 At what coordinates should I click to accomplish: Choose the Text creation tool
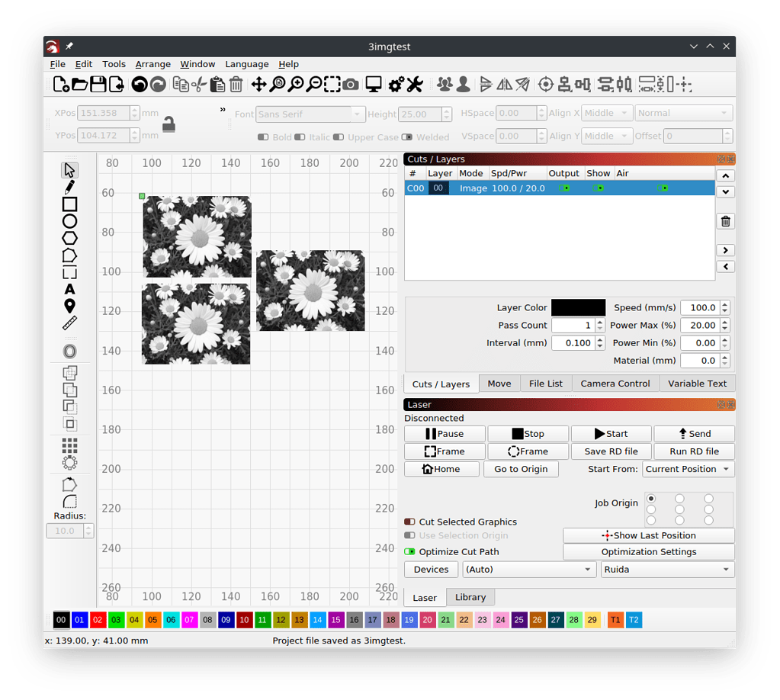click(69, 289)
